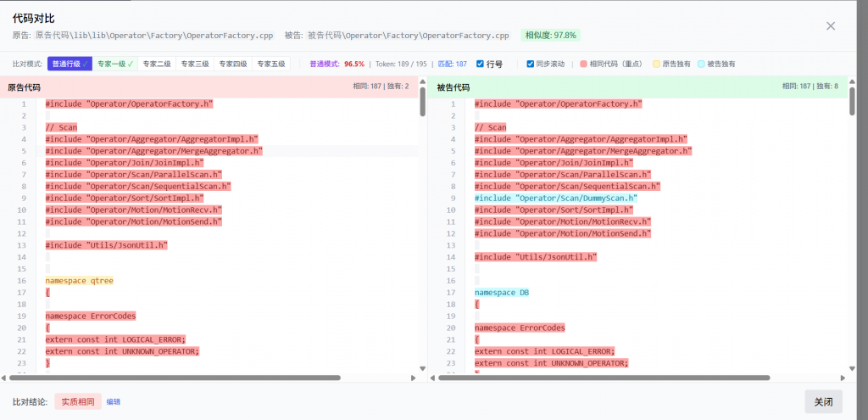Click the defendant pane horizontal scrollbar
868x420 pixels.
point(602,378)
